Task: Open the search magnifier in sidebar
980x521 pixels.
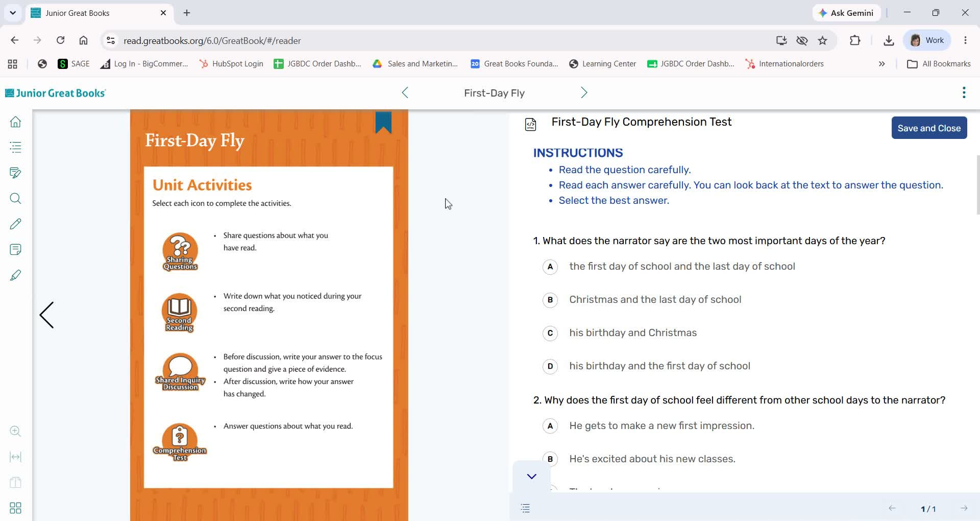Action: 16,199
